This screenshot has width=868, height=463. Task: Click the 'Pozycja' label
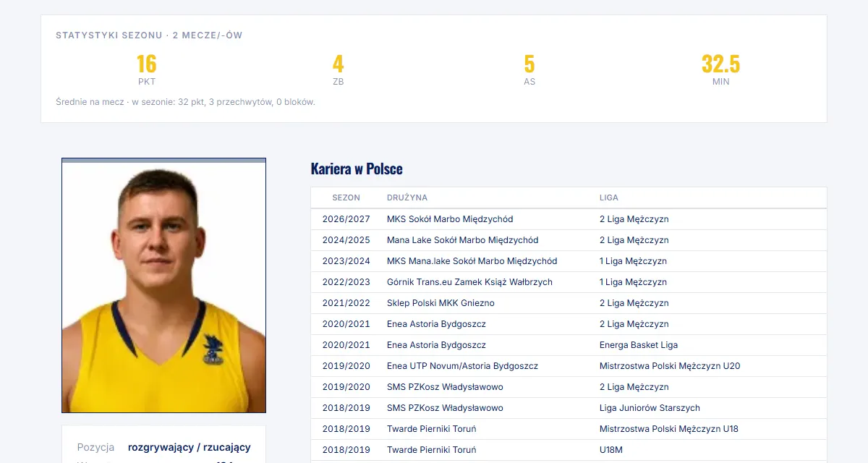point(96,447)
